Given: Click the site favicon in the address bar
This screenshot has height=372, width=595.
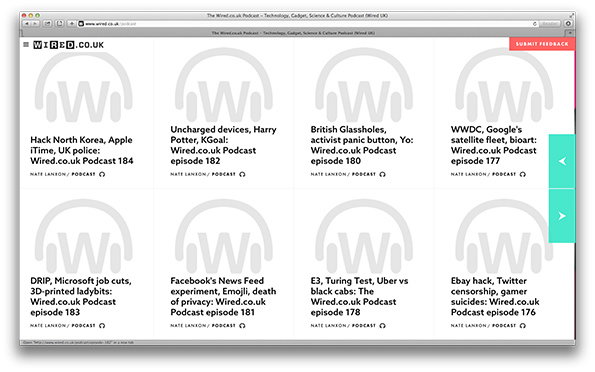Looking at the screenshot, I should click(81, 24).
